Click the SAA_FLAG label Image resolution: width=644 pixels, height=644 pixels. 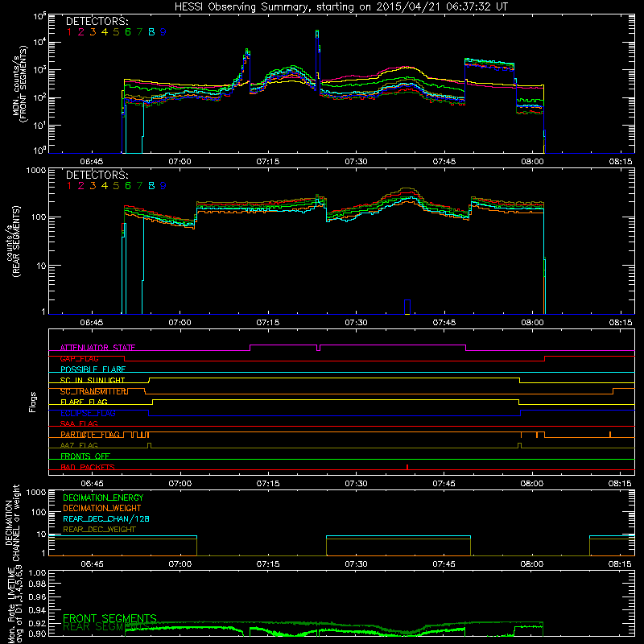tap(79, 423)
